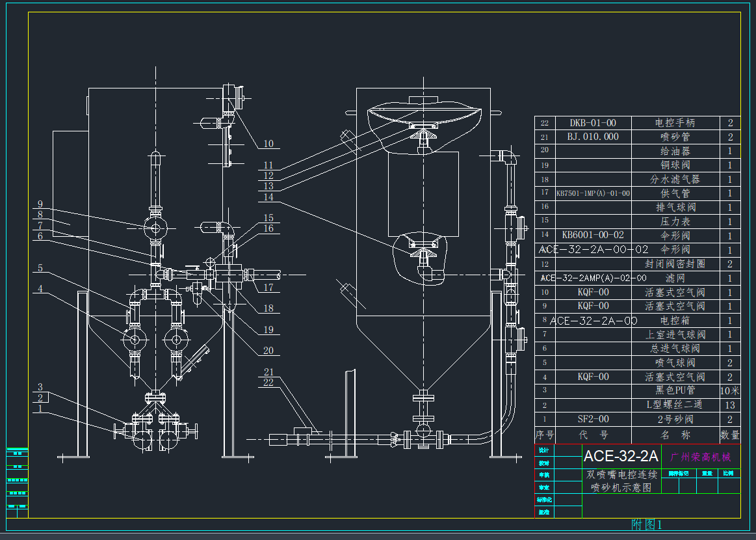Viewport: 756px width, 540px height.
Task: Click callout number 10 on the drawing
Action: click(x=268, y=144)
